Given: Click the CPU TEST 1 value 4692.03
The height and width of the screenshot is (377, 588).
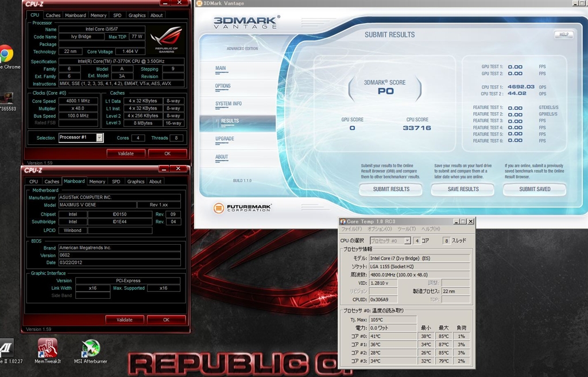Looking at the screenshot, I should pos(521,87).
